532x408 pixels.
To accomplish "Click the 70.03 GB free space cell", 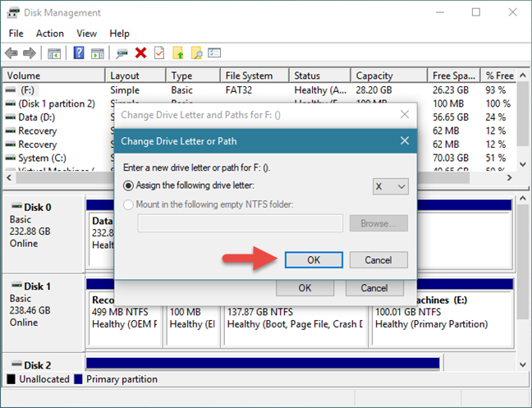I will pos(451,158).
